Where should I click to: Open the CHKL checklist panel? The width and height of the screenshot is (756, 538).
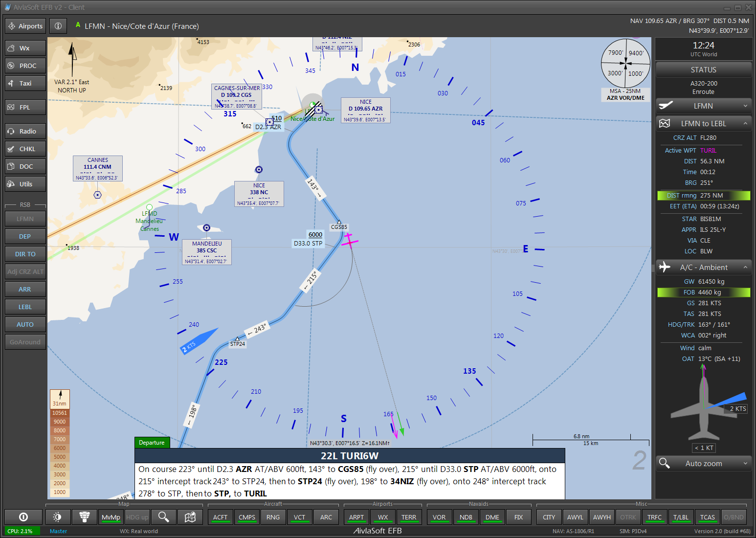tap(25, 149)
